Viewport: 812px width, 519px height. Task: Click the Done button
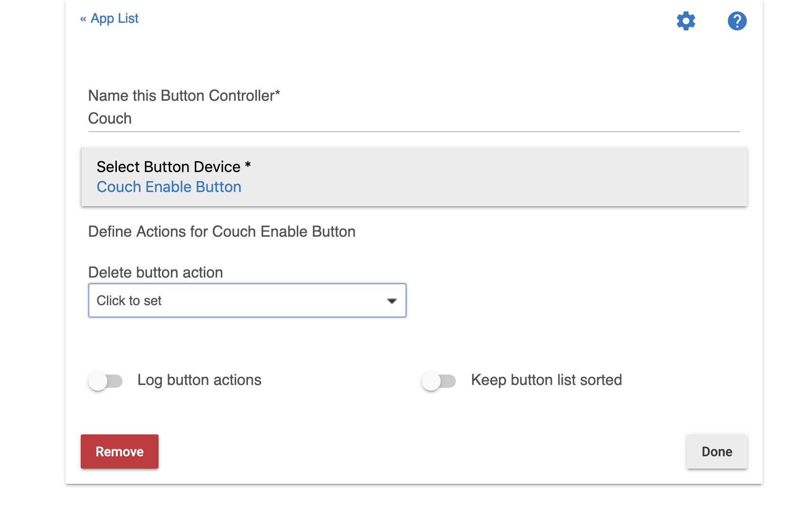coord(717,452)
